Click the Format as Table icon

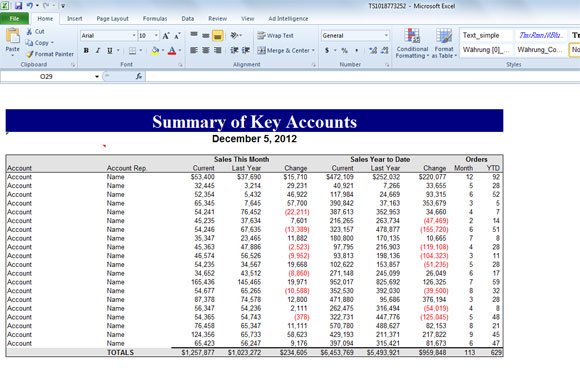tap(444, 43)
